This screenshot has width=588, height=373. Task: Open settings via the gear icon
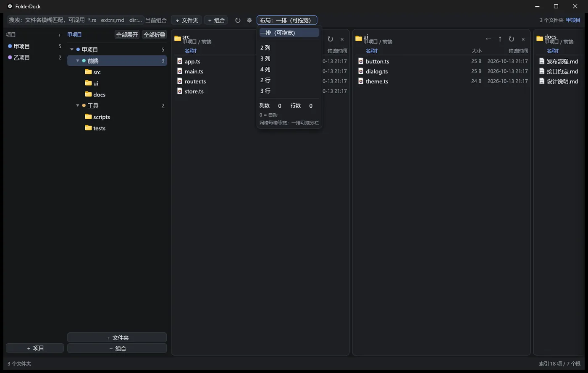249,20
